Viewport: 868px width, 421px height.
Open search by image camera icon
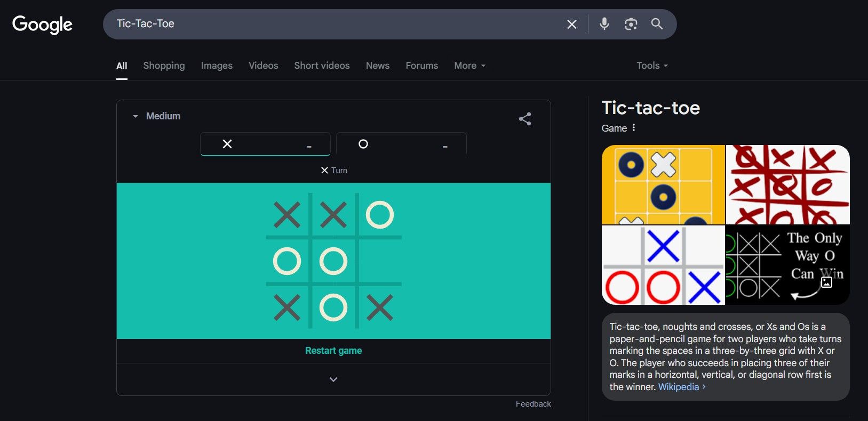(x=631, y=24)
